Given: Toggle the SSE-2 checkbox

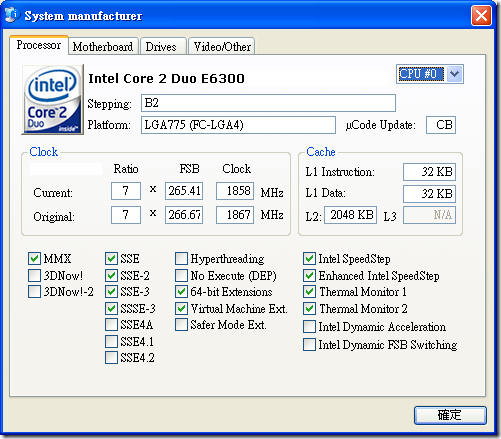Looking at the screenshot, I should 111,275.
